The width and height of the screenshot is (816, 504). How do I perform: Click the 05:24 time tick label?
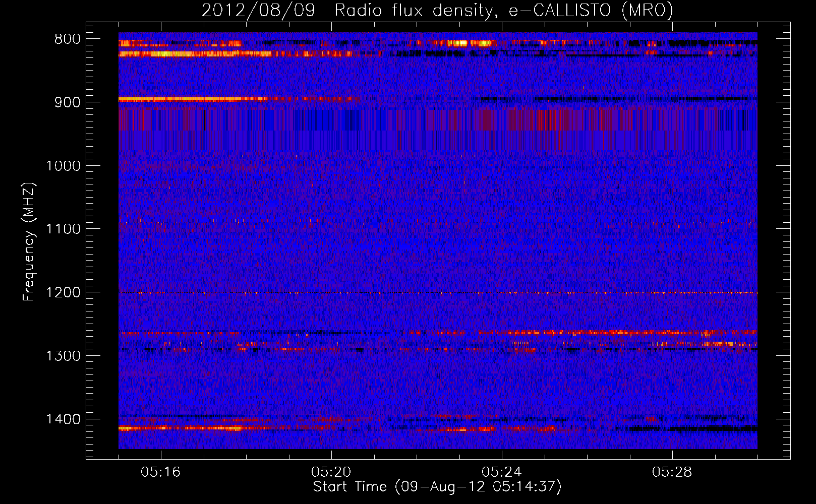[x=501, y=472]
